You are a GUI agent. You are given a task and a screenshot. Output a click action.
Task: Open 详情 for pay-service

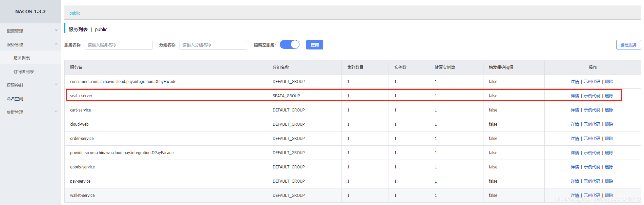(575, 181)
